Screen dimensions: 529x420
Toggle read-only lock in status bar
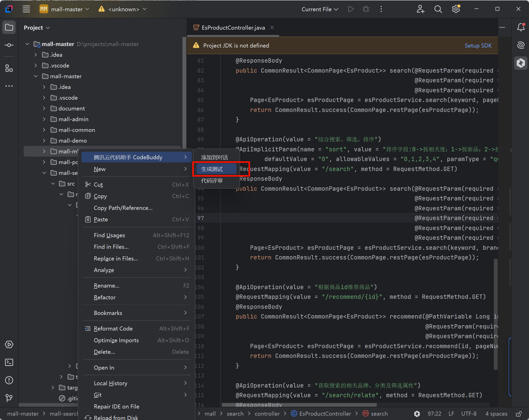519,414
